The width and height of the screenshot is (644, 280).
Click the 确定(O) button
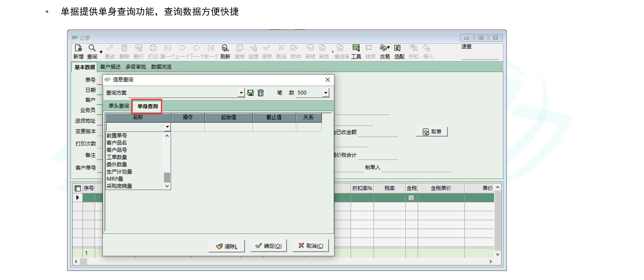coord(268,246)
